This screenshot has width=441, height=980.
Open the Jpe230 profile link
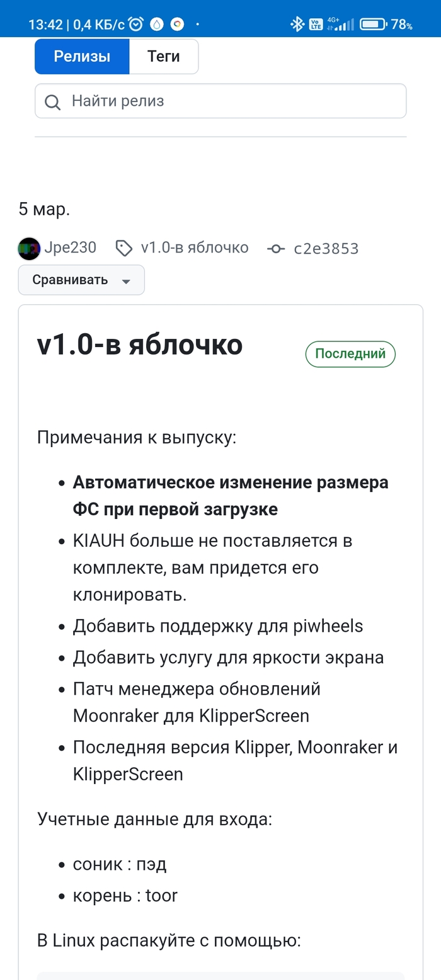[70, 248]
